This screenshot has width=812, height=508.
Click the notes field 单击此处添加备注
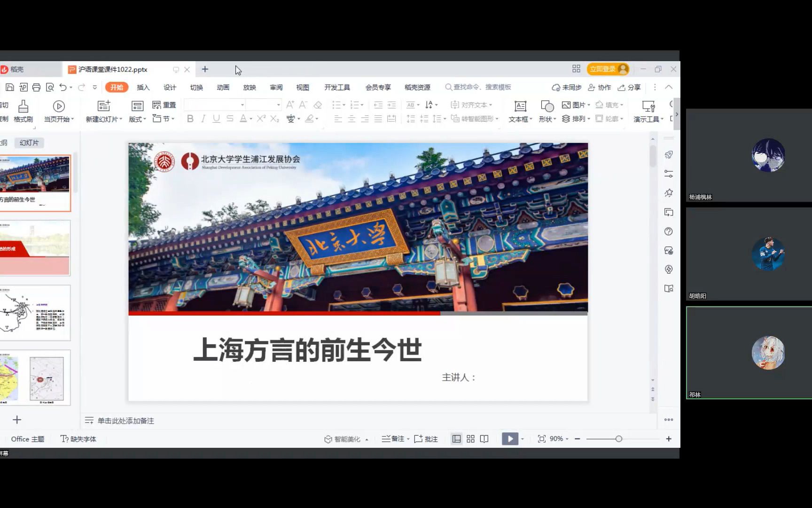pyautogui.click(x=125, y=421)
